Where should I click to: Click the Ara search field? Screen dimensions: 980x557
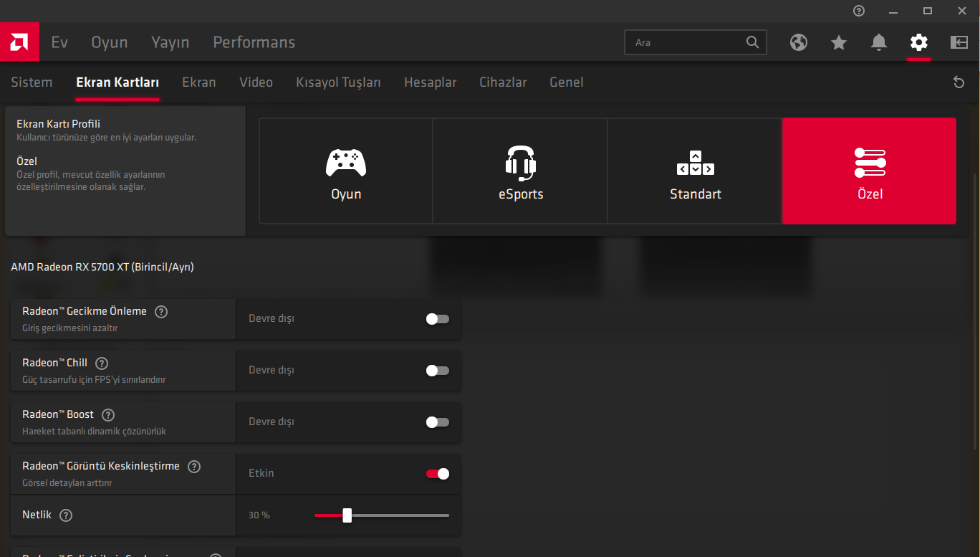pos(696,42)
